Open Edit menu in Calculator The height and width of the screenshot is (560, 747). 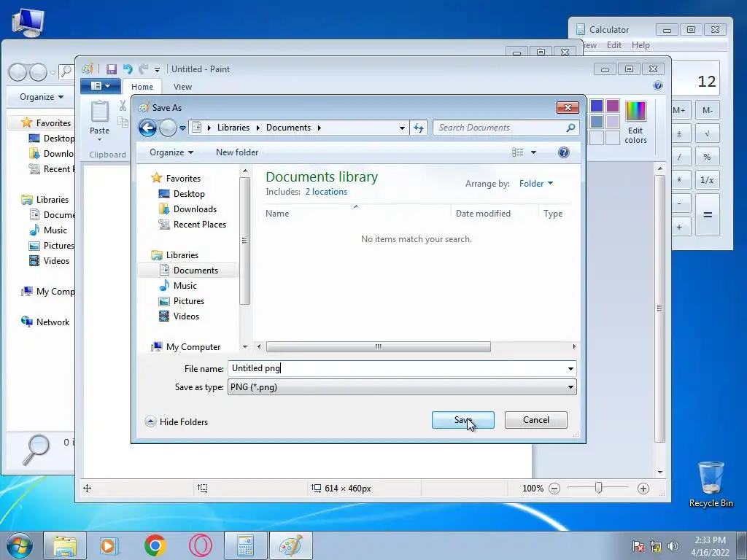coord(614,45)
